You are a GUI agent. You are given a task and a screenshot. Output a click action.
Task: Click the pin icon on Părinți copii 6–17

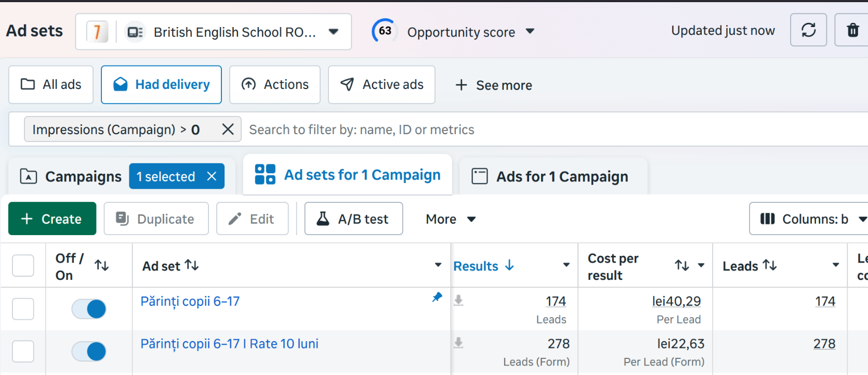coord(437,297)
